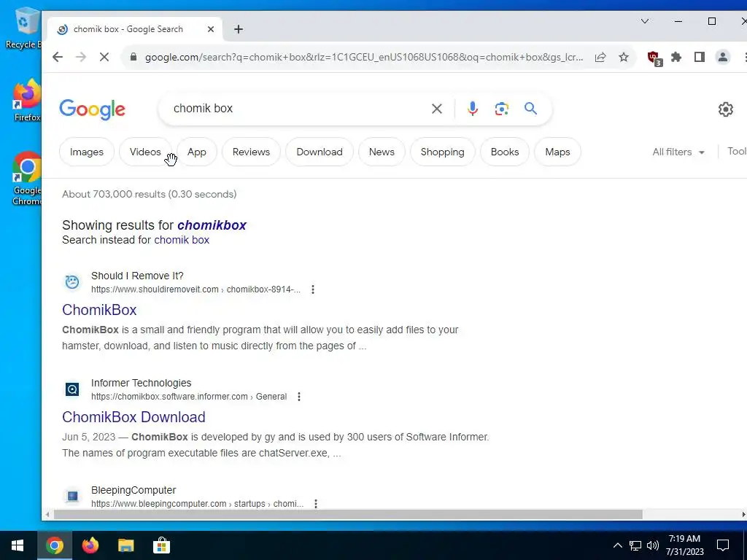Open the Chrome profile avatar
The height and width of the screenshot is (560, 747).
tap(723, 57)
